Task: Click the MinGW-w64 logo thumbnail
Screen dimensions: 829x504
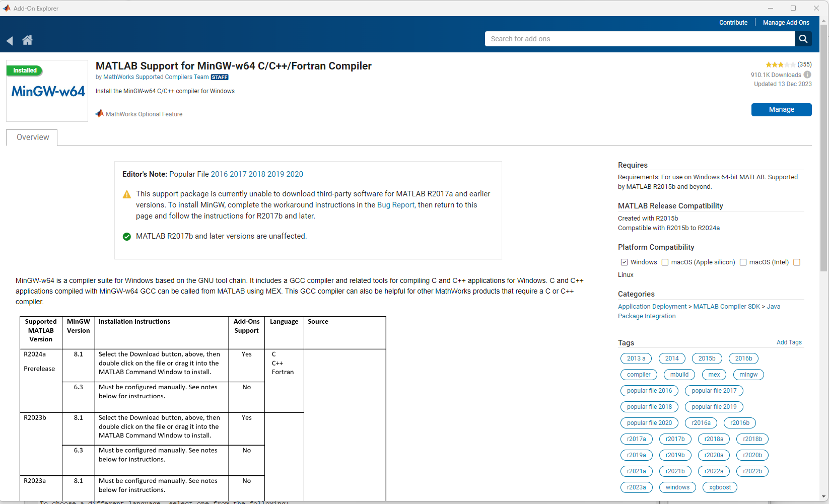Action: (47, 91)
